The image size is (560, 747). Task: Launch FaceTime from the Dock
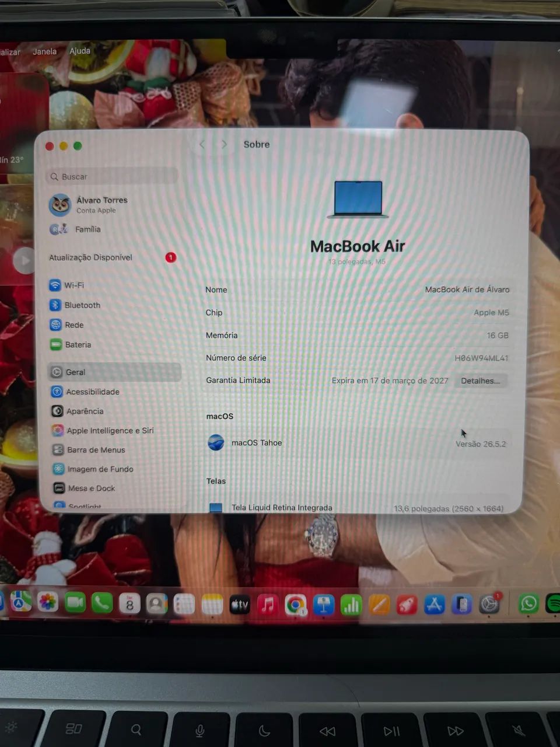point(75,602)
